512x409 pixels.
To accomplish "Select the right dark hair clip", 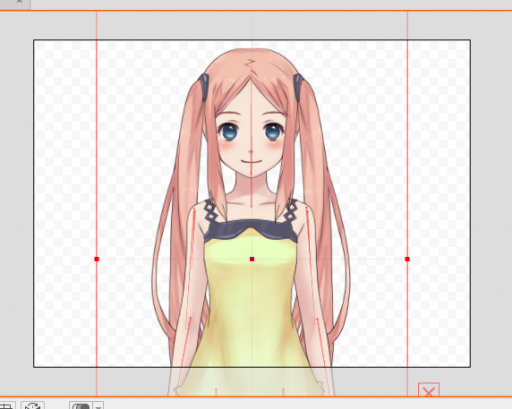I will click(298, 87).
